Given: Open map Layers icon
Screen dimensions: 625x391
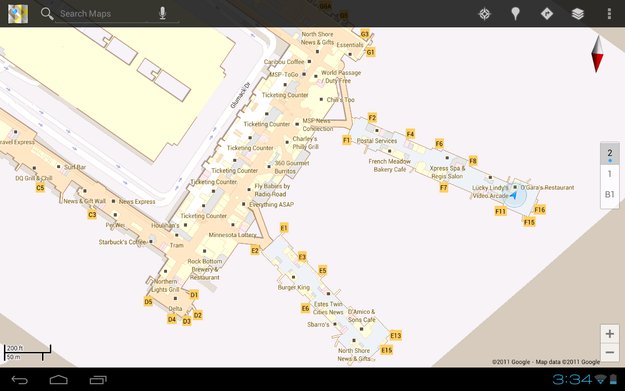Looking at the screenshot, I should pyautogui.click(x=578, y=14).
